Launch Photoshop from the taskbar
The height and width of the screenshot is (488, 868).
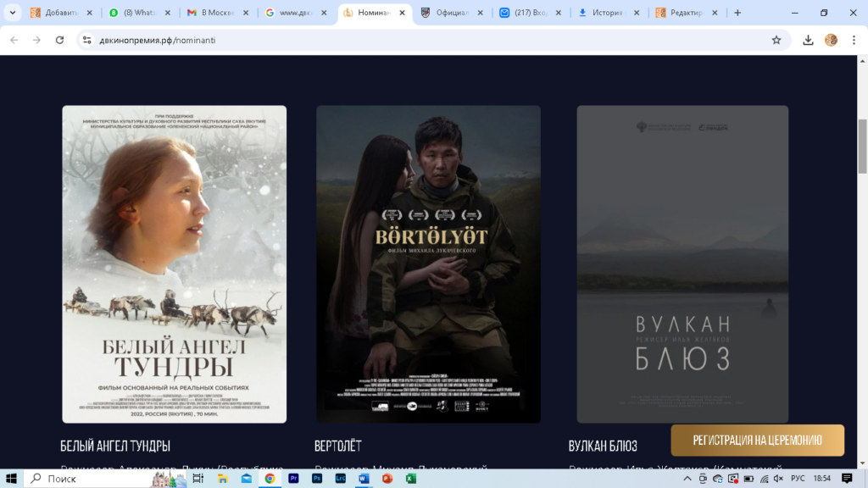point(317,479)
